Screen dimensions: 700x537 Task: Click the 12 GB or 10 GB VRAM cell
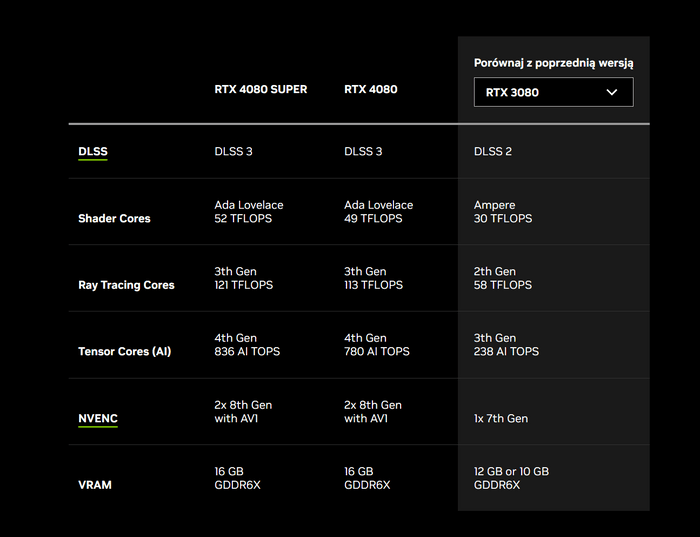[x=511, y=478]
